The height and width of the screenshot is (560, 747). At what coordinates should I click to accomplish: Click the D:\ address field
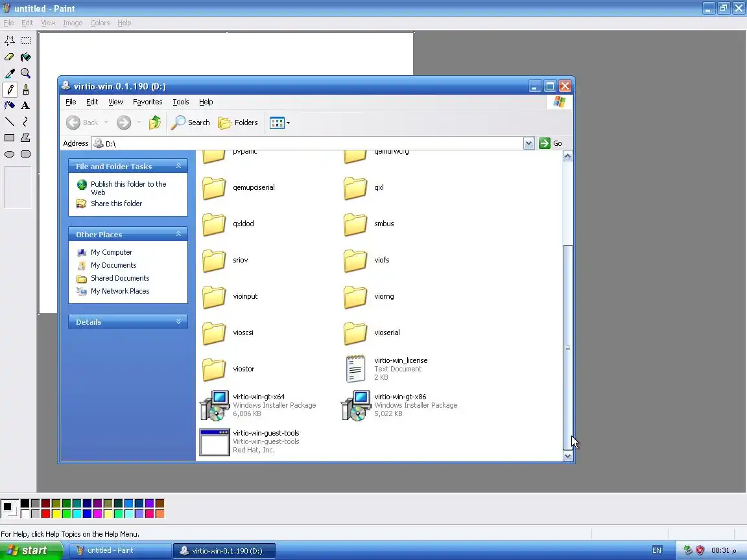click(x=307, y=143)
